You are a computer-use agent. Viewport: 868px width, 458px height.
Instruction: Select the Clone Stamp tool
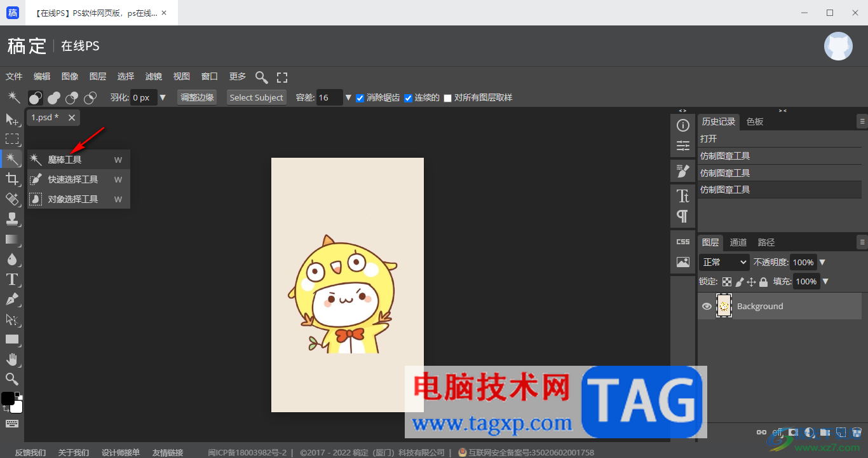coord(12,219)
